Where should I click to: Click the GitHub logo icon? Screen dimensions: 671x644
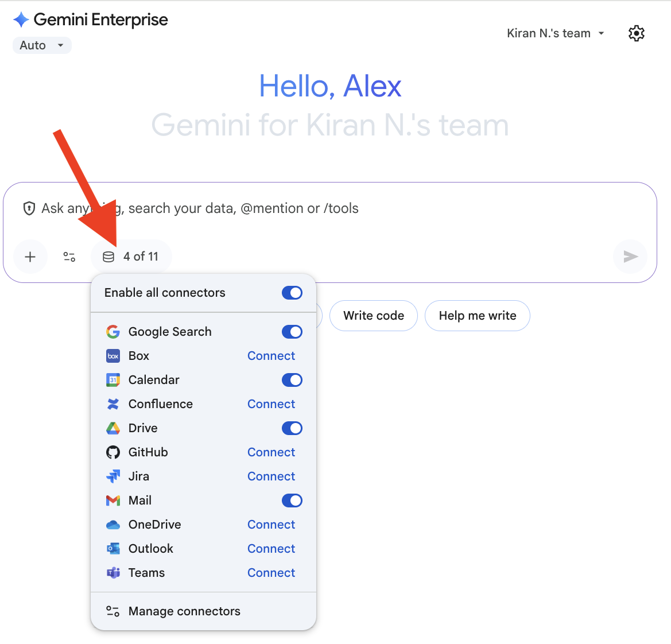coord(113,452)
